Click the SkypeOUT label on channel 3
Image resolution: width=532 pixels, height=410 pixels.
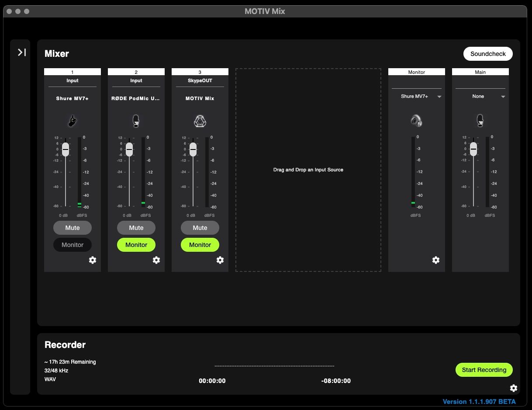click(200, 80)
